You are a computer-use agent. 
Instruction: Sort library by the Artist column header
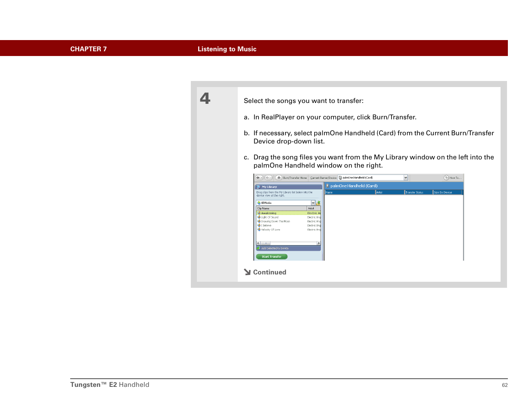(314, 209)
